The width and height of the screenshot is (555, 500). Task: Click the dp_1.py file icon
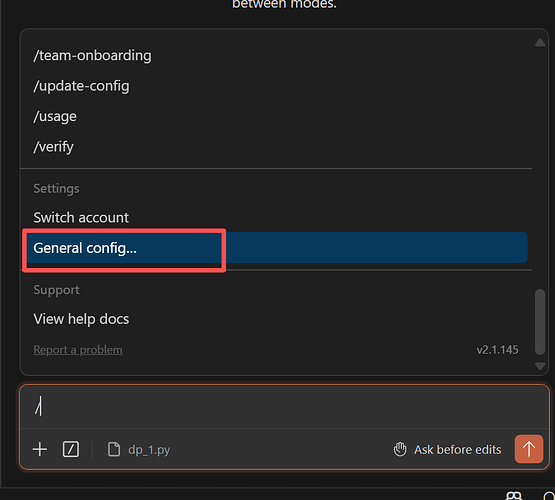pos(114,449)
